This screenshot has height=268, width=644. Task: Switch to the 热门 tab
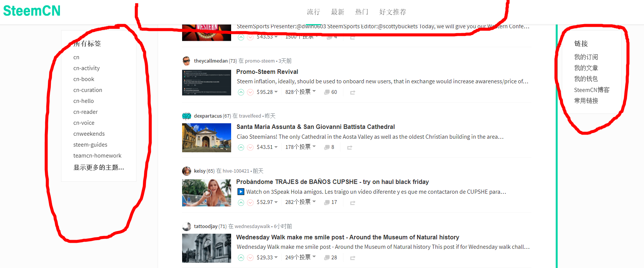pos(362,12)
